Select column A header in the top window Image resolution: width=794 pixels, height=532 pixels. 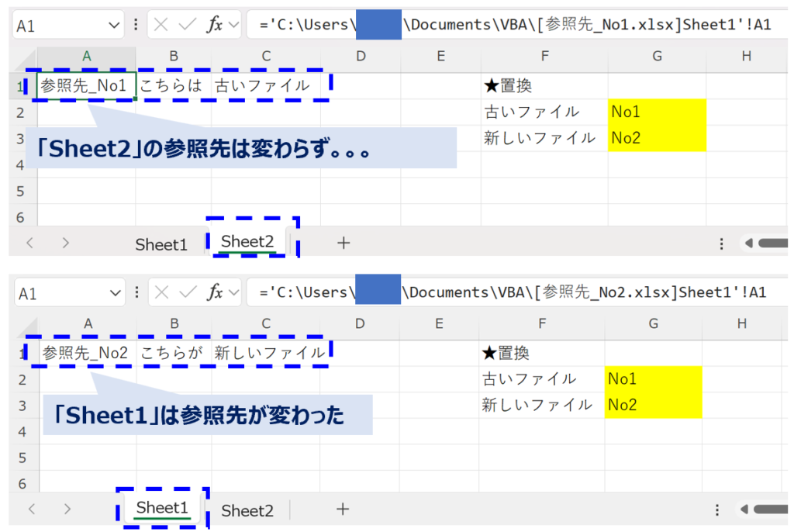click(87, 56)
